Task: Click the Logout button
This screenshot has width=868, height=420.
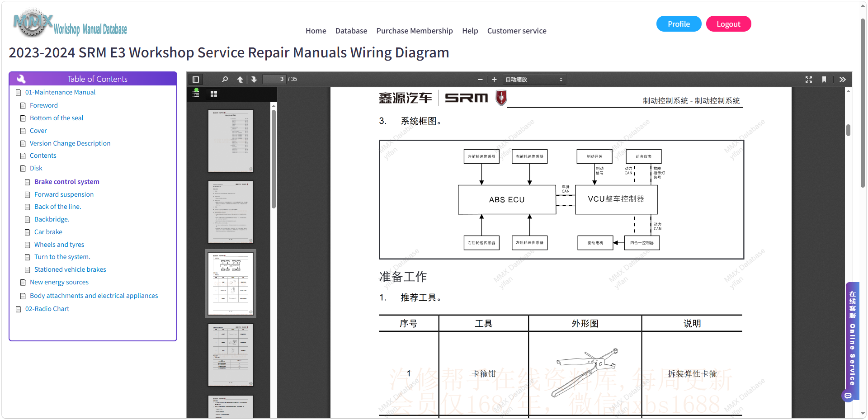Action: [728, 24]
